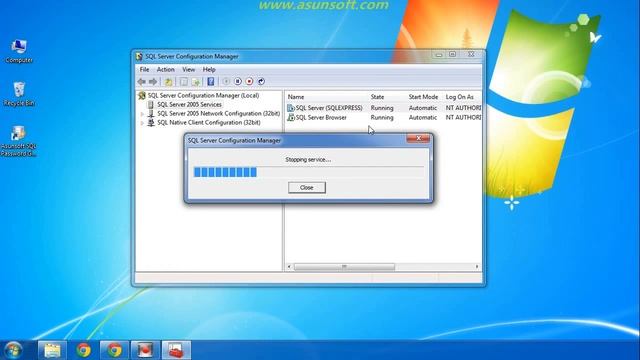This screenshot has height=360, width=640.
Task: Expand SQL Native Client Configuration (32bit) node
Action: [142, 123]
